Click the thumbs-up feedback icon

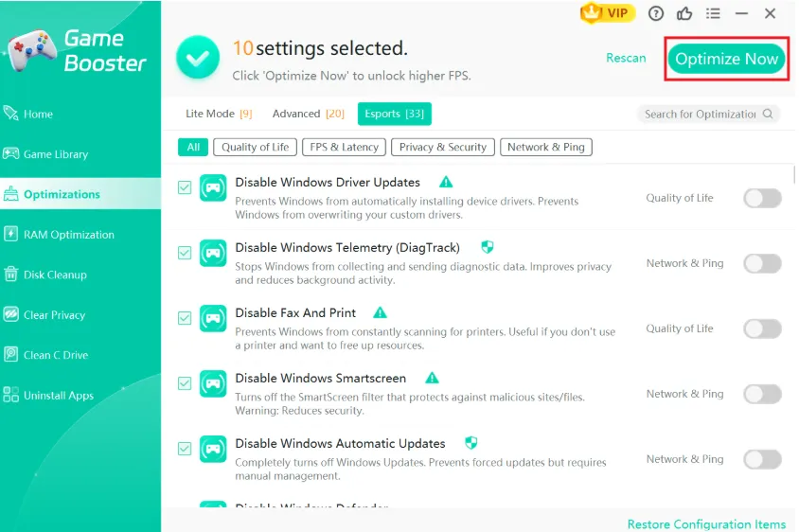click(684, 13)
